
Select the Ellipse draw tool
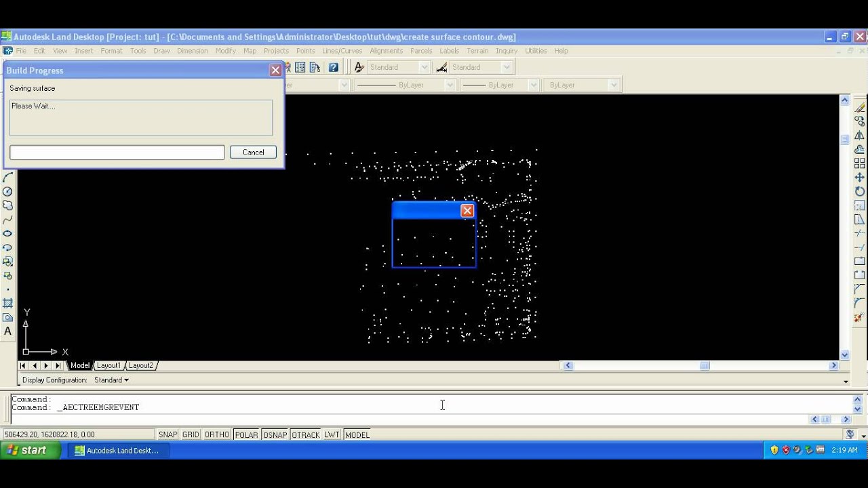point(8,233)
